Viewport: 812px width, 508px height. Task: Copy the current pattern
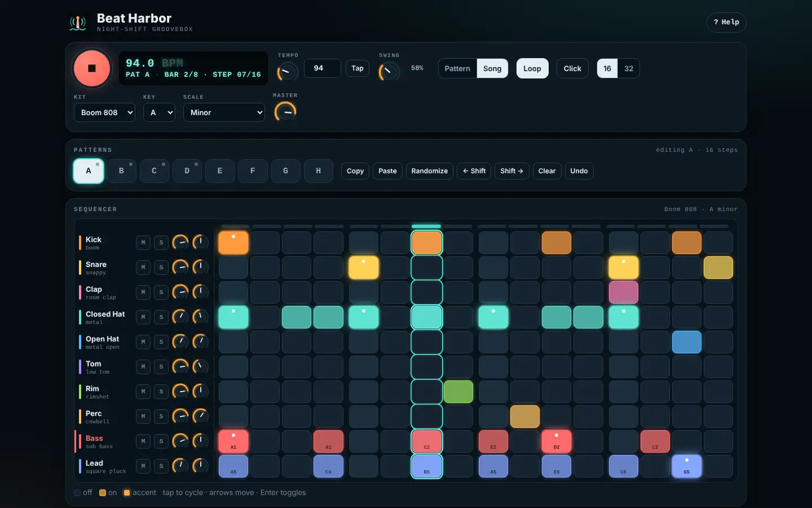coord(355,171)
